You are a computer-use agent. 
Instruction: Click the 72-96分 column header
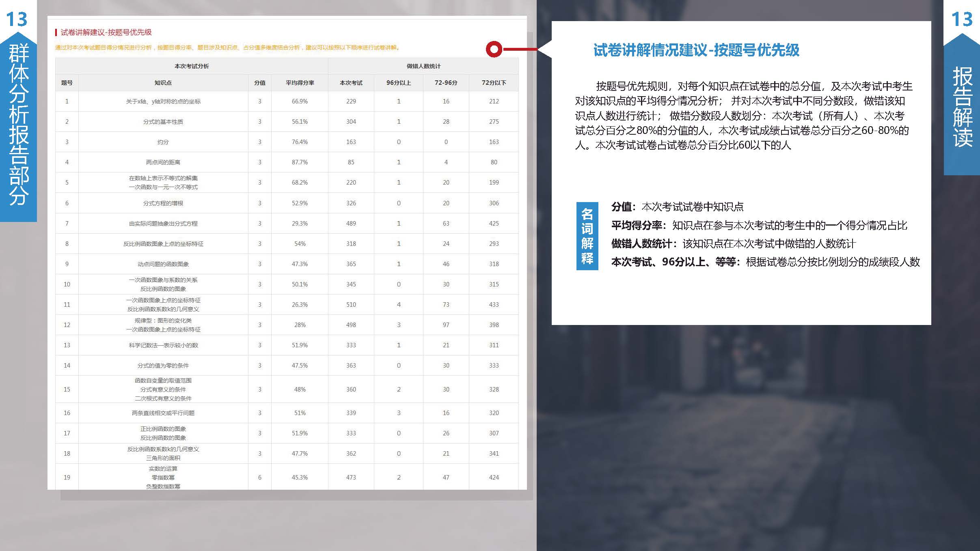click(446, 83)
